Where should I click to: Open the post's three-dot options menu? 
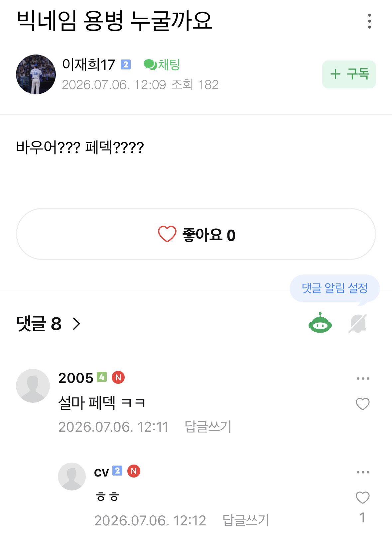point(369,21)
